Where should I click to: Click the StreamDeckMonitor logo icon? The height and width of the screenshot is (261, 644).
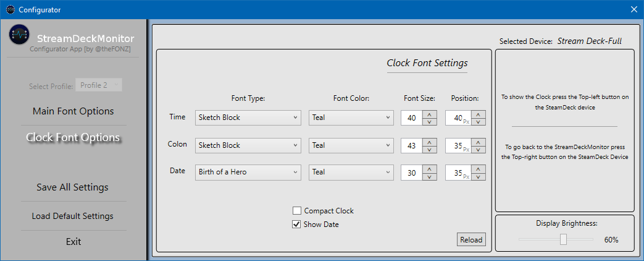[x=19, y=35]
